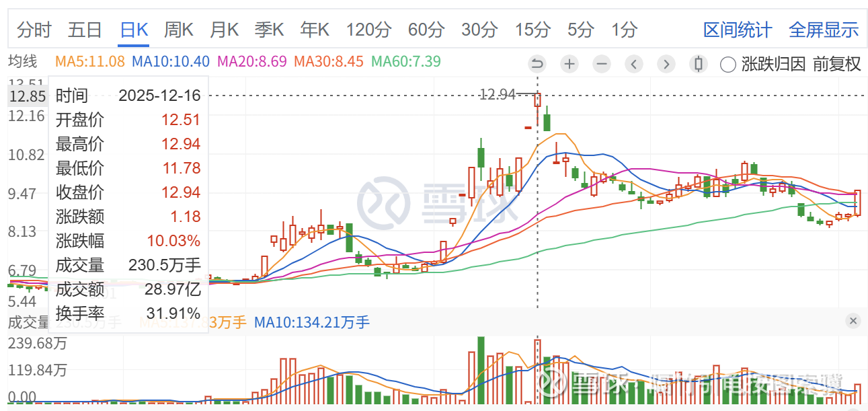Screen dimensions: 868x411
Task: Open the 120分 interval tab
Action: click(x=369, y=30)
